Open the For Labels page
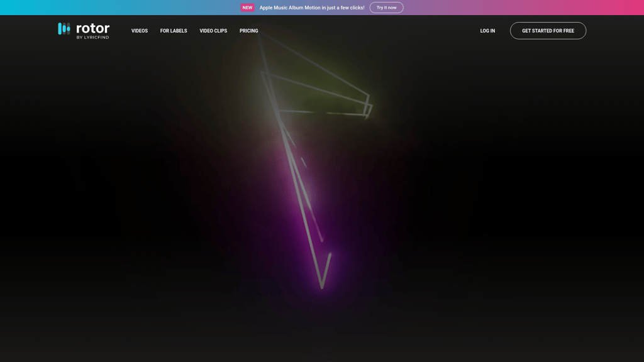644x362 pixels. [174, 31]
